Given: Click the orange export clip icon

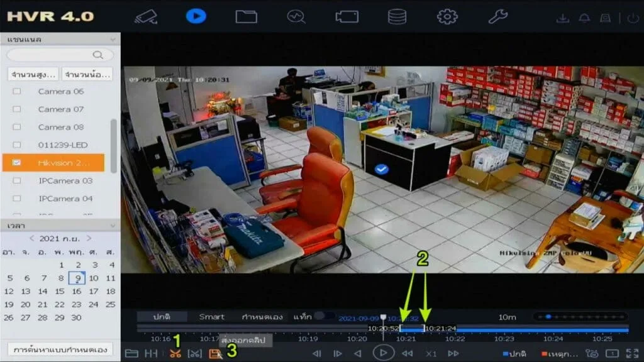Looking at the screenshot, I should (215, 353).
